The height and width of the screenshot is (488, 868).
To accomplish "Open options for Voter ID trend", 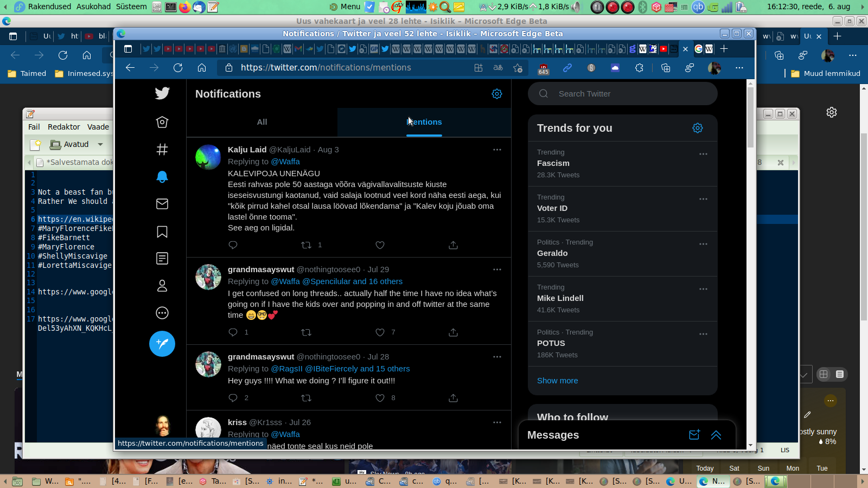I will pos(704,199).
